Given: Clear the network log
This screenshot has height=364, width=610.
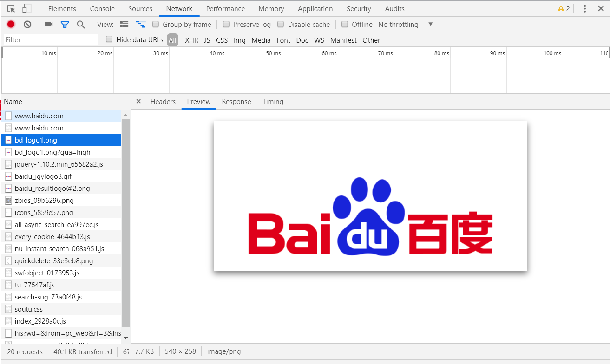Looking at the screenshot, I should point(27,24).
